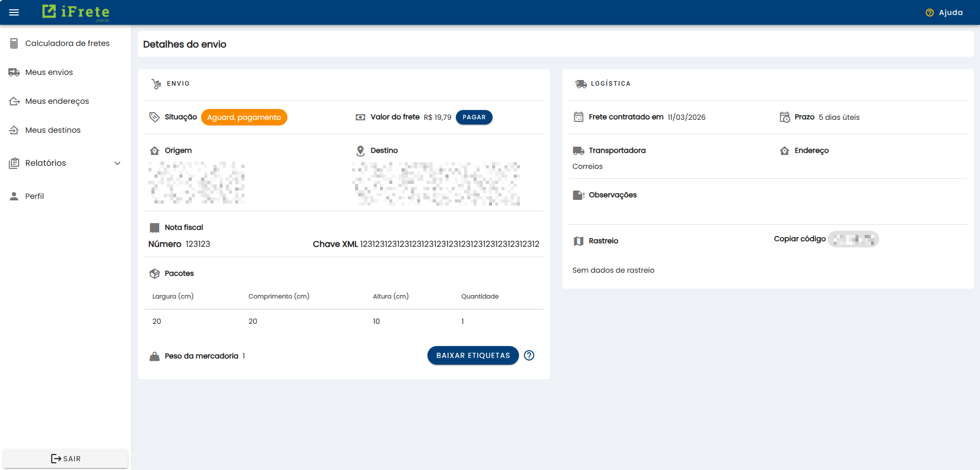The height and width of the screenshot is (470, 980).
Task: Click the Meus endereços sidebar icon
Action: 13,101
